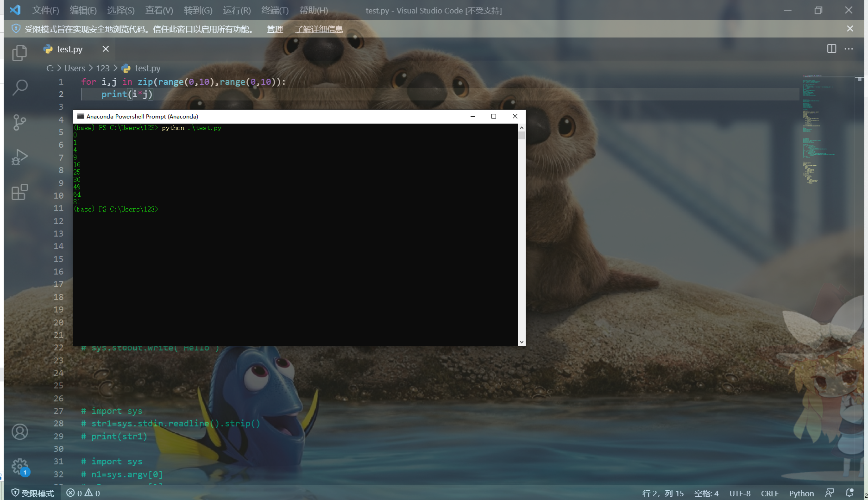Click comment line # print(str1)
Screen dimensions: 868x500
[x=114, y=437]
